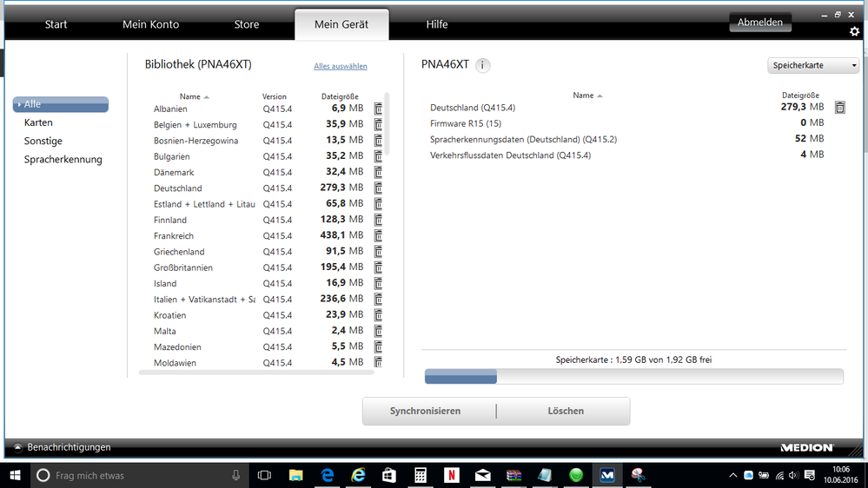This screenshot has width=868, height=488.
Task: Remove Deutschland (Q415.4) from the device via trash icon
Action: pyautogui.click(x=840, y=108)
